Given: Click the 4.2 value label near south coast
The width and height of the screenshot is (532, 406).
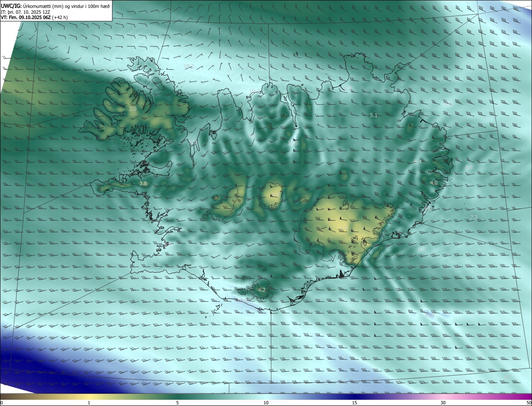Looking at the screenshot, I should pyautogui.click(x=262, y=290).
